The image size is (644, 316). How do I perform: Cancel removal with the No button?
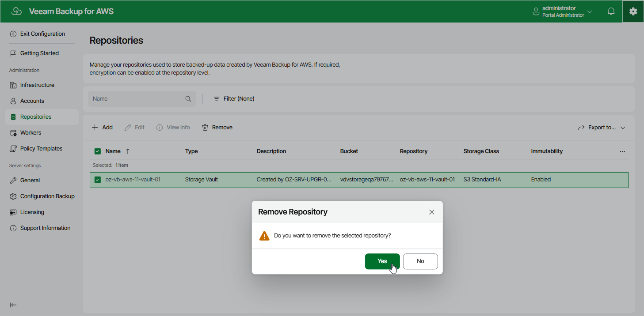click(x=420, y=261)
